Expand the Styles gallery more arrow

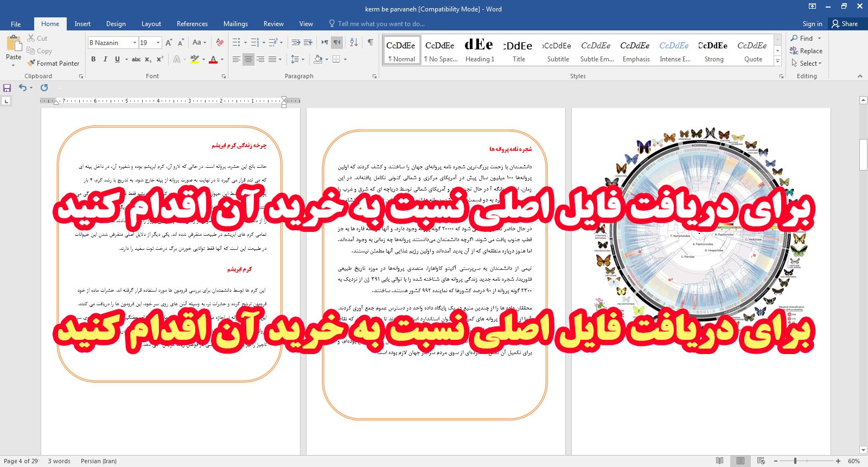pos(778,61)
